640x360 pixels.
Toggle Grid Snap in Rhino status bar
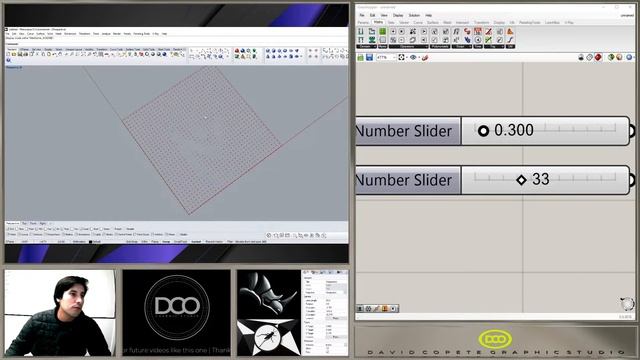[132, 242]
